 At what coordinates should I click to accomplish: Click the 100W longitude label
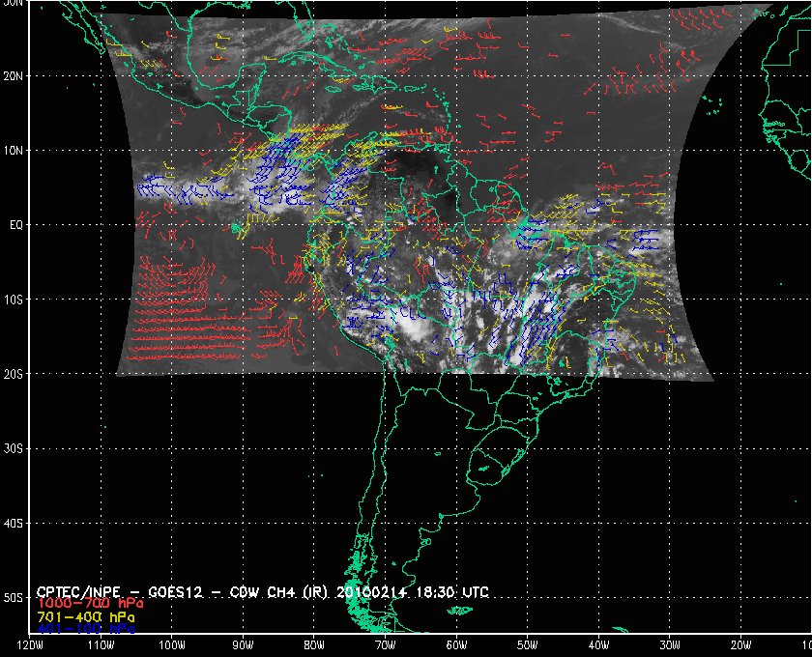click(x=172, y=645)
